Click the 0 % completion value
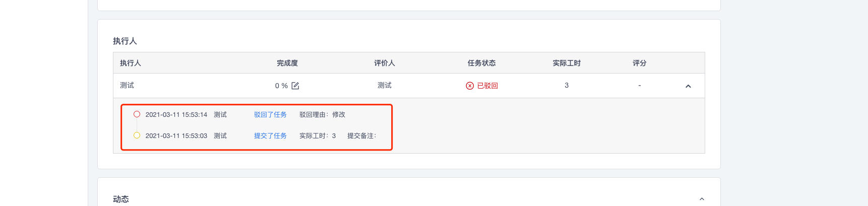The height and width of the screenshot is (206, 868). [281, 86]
